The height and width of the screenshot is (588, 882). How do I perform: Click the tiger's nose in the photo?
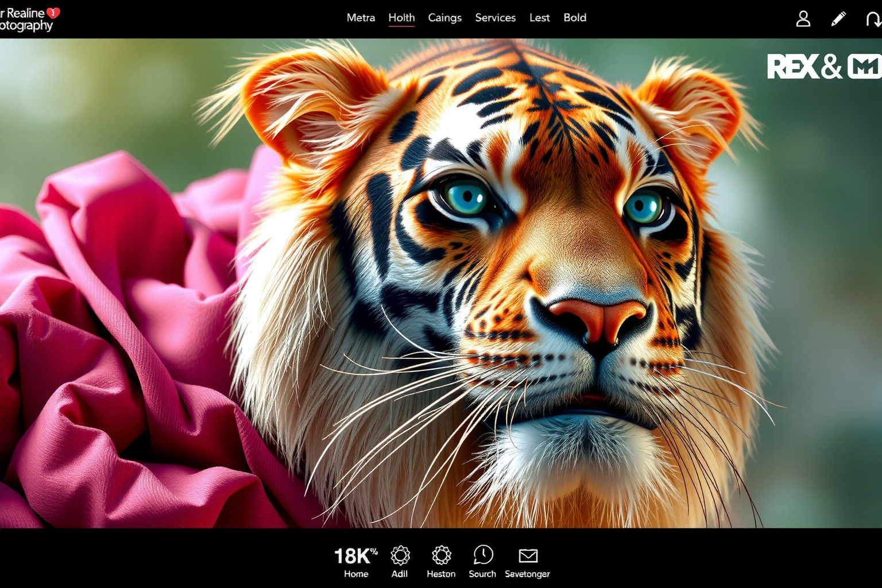pos(597,319)
